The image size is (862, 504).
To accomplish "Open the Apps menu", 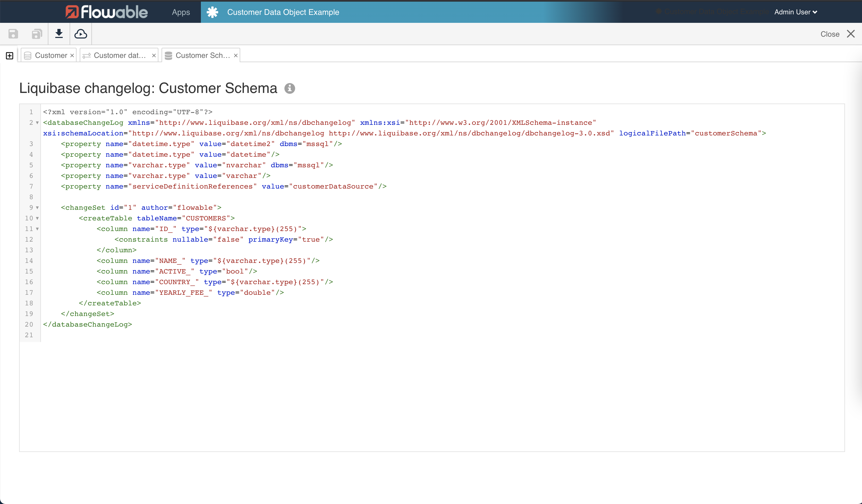I will tap(180, 12).
